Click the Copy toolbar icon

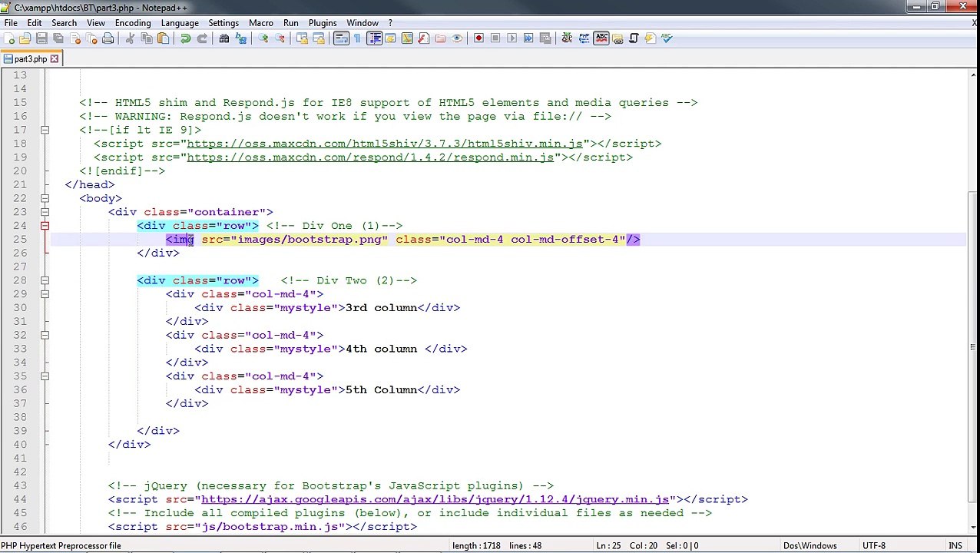(x=147, y=38)
